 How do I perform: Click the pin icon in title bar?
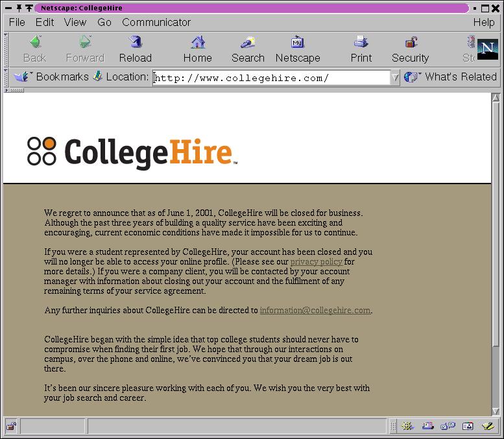click(x=19, y=8)
